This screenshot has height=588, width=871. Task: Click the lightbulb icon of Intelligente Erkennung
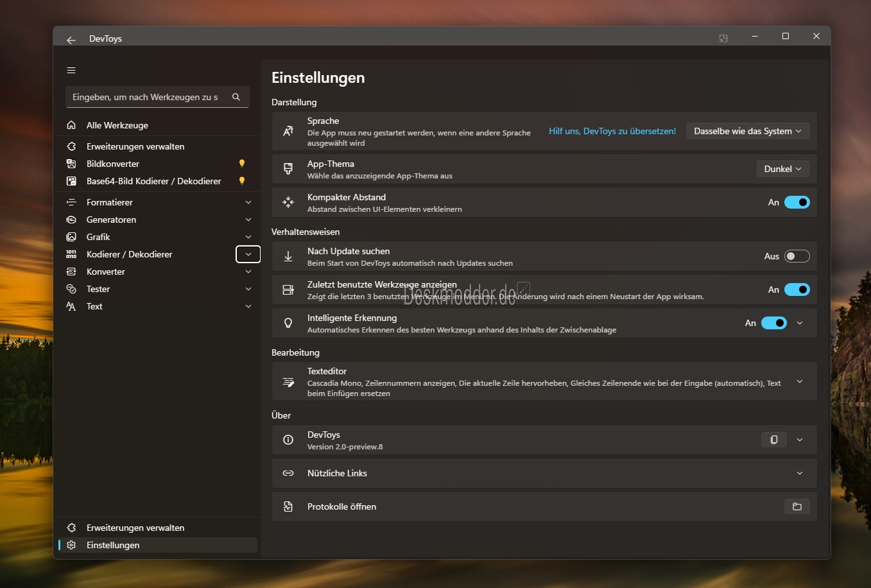point(288,323)
